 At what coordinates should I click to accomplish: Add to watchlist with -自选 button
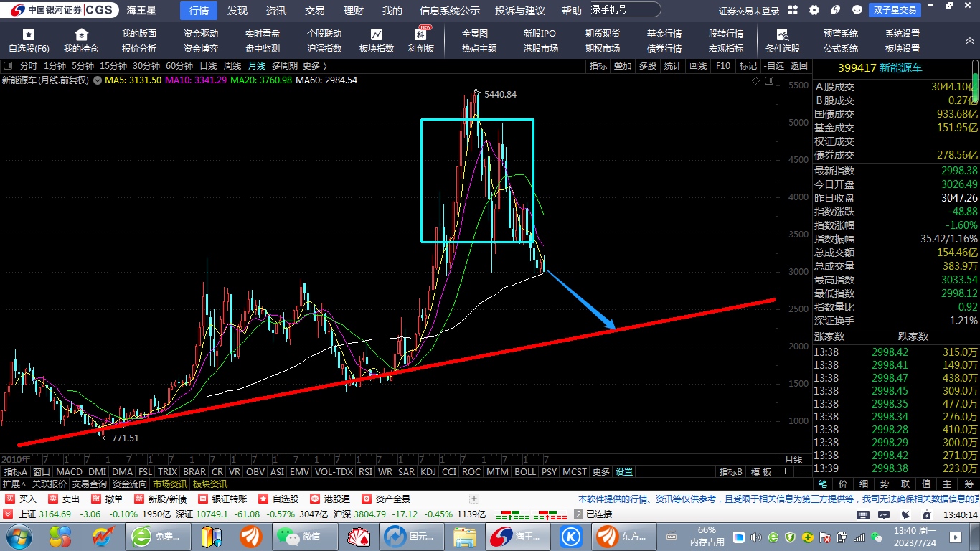point(773,66)
